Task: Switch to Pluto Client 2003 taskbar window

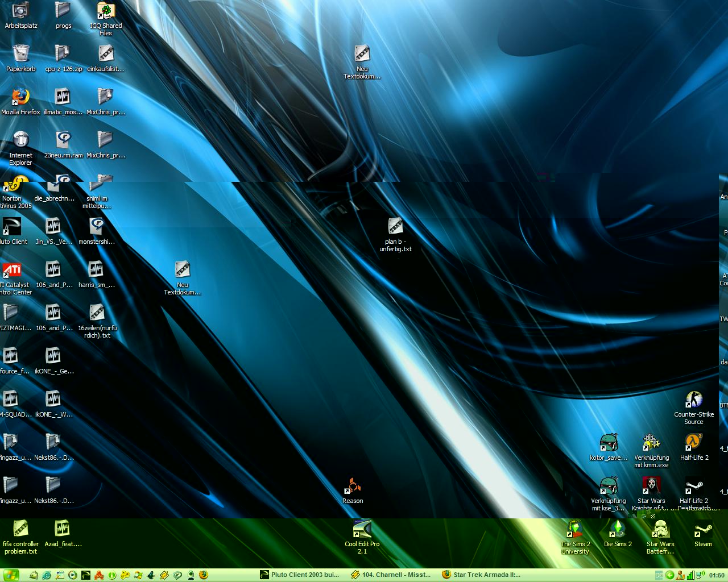Action: tap(300, 575)
